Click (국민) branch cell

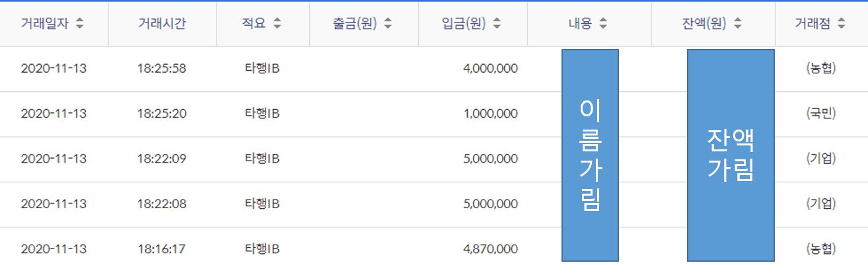point(821,114)
